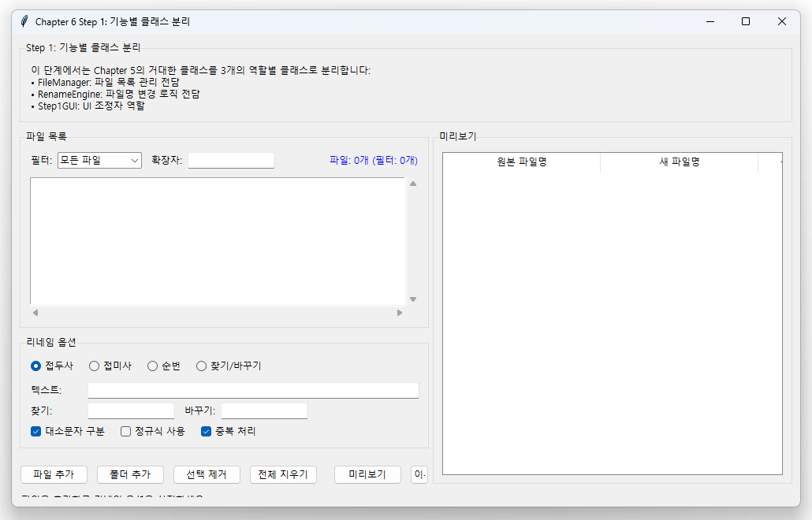Viewport: 812px width, 520px height.
Task: Disable the 대소문자 구분 checkbox
Action: coord(35,431)
